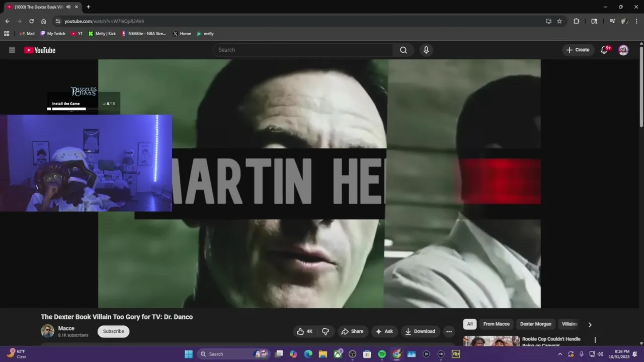The height and width of the screenshot is (362, 644).
Task: Bookmark this page with the star icon
Action: 559,21
